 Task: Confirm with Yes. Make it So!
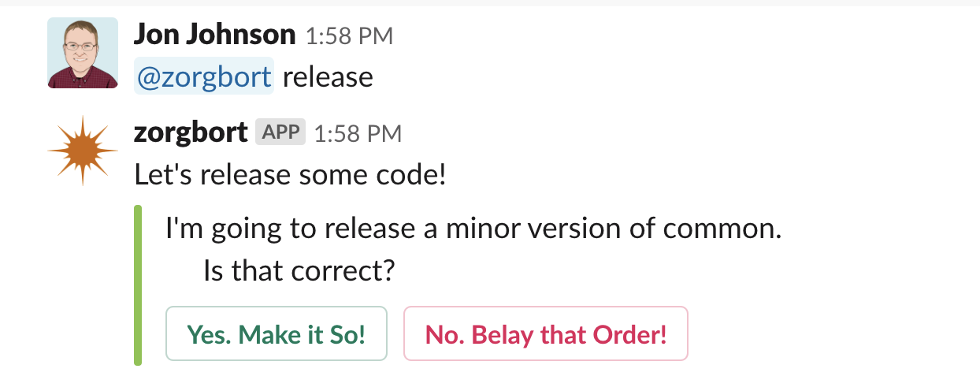277,333
